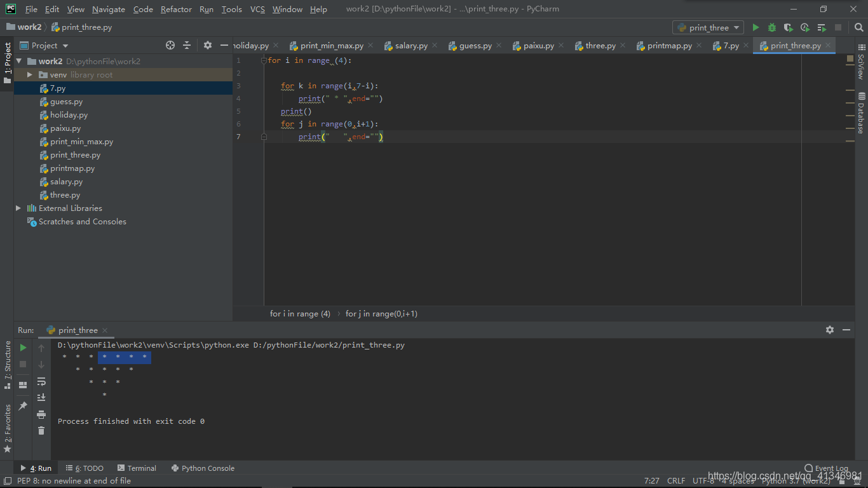The height and width of the screenshot is (488, 868).
Task: Open Search Everywhere magnifier icon
Action: coord(858,27)
